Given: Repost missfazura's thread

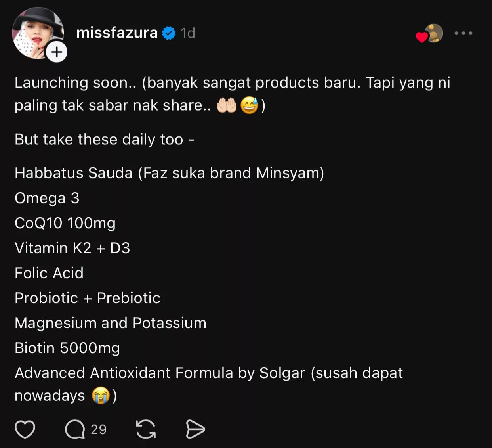Looking at the screenshot, I should [145, 429].
